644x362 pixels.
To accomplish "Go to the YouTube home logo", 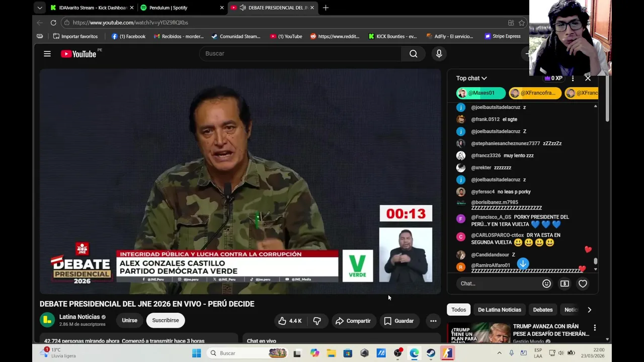I will 78,54.
